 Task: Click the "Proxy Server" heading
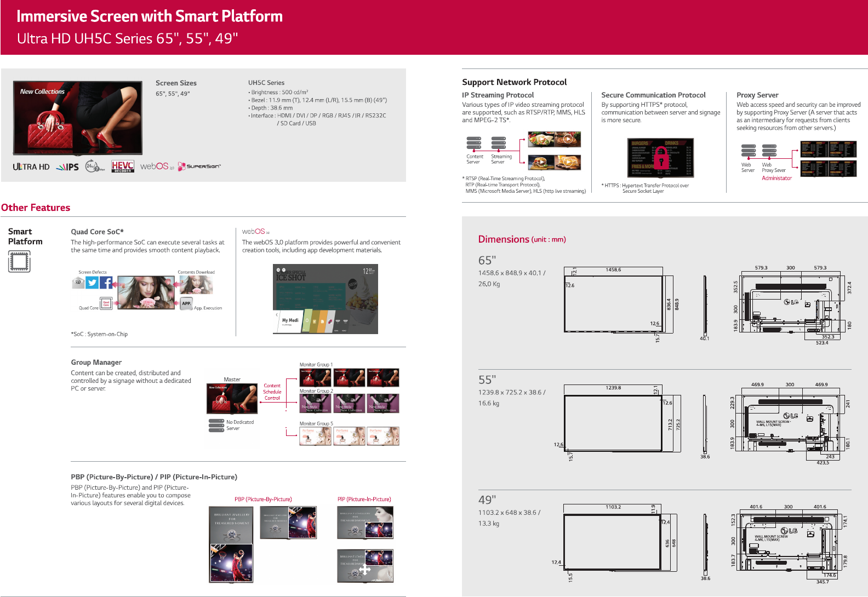757,95
